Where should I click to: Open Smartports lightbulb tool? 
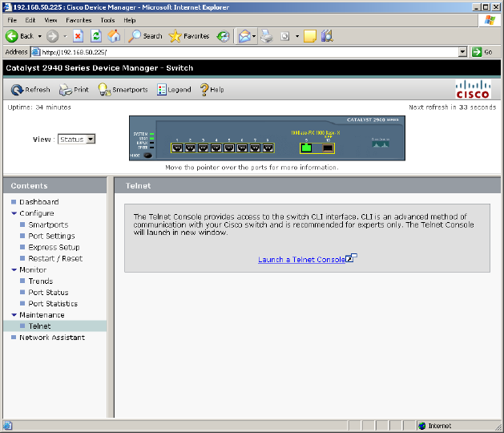(123, 90)
